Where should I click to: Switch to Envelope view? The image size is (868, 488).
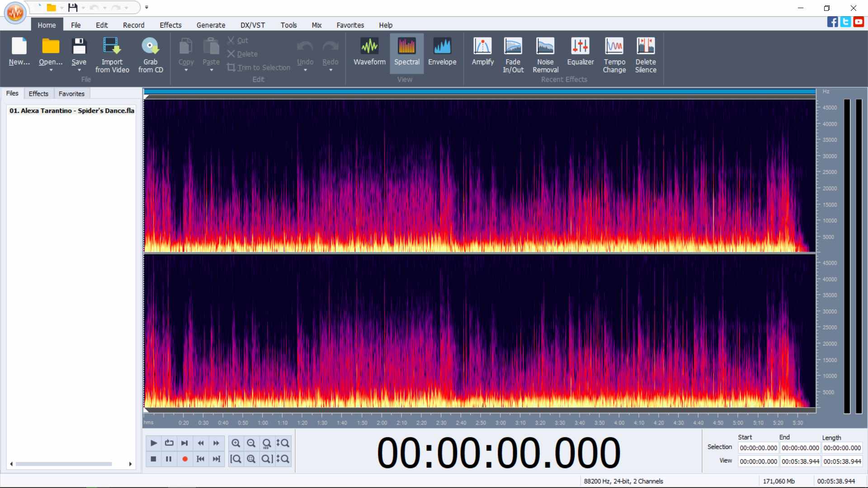click(x=442, y=53)
